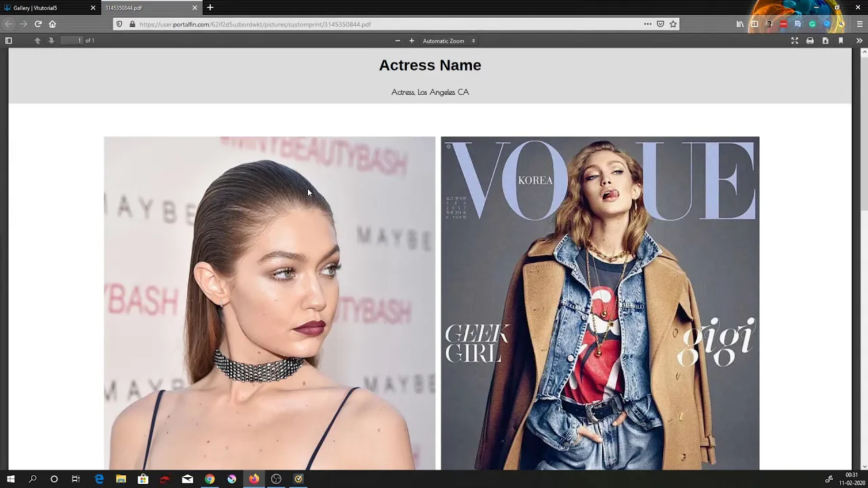Toggle Firefox sidebars button
The width and height of the screenshot is (868, 488).
(754, 24)
